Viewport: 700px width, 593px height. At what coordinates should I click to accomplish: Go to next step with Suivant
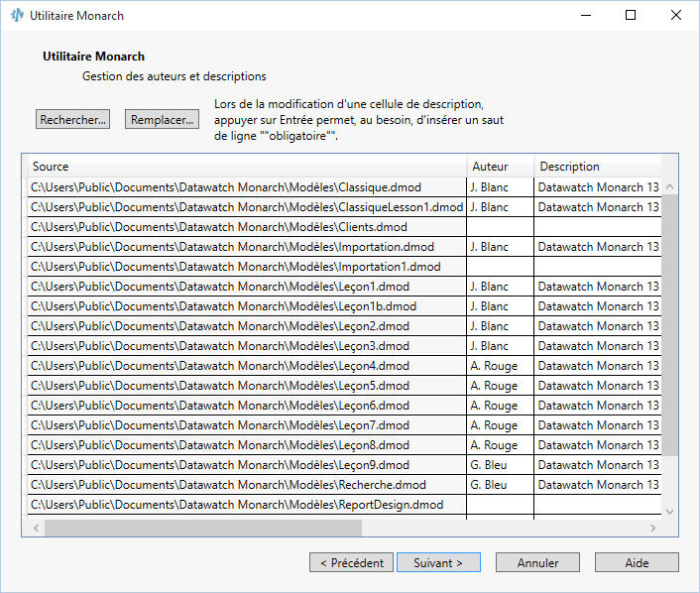coord(438,563)
